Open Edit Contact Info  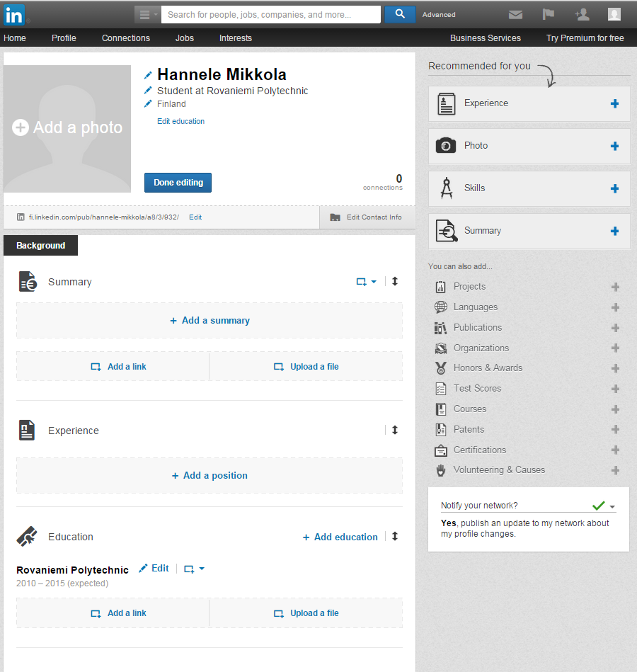[x=367, y=217]
